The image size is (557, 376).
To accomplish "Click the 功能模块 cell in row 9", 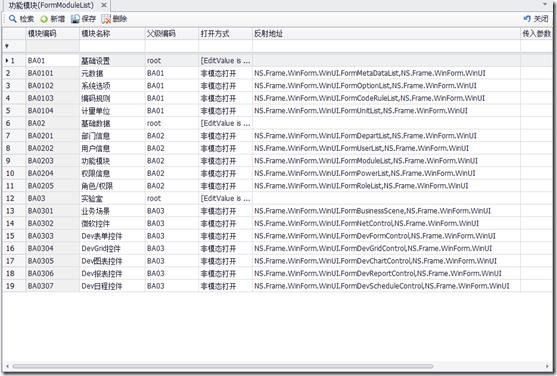I will (x=112, y=161).
